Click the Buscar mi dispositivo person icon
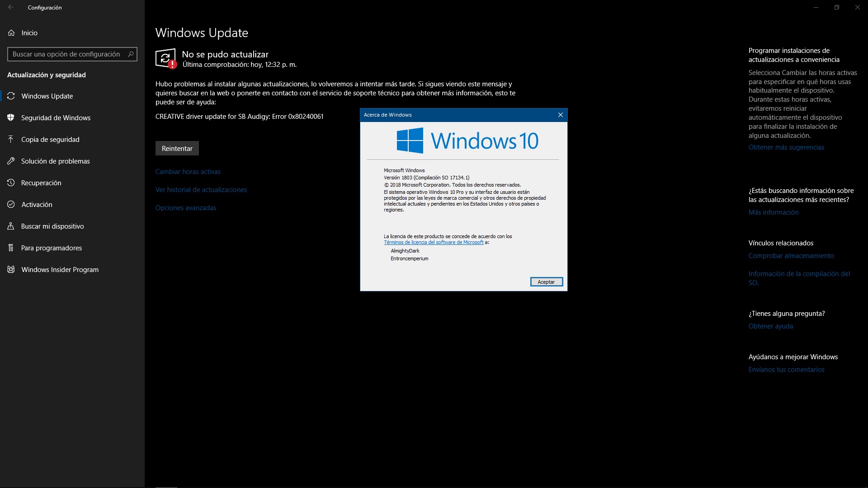Image resolution: width=868 pixels, height=488 pixels. [x=11, y=226]
